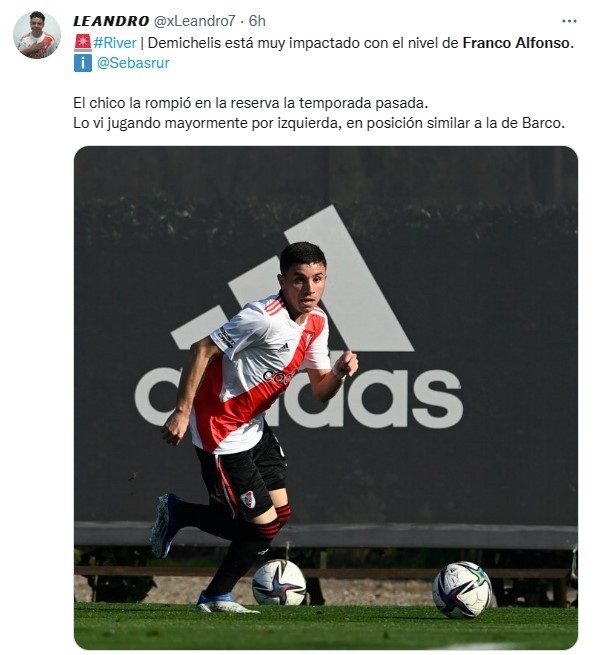Click the bold Franco Alfonso text
Screen dimensions: 594x655
[x=518, y=43]
